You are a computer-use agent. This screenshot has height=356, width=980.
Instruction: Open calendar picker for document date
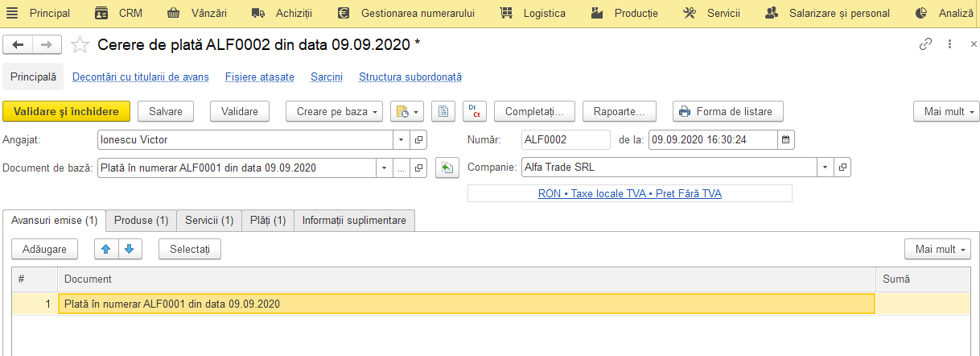786,139
